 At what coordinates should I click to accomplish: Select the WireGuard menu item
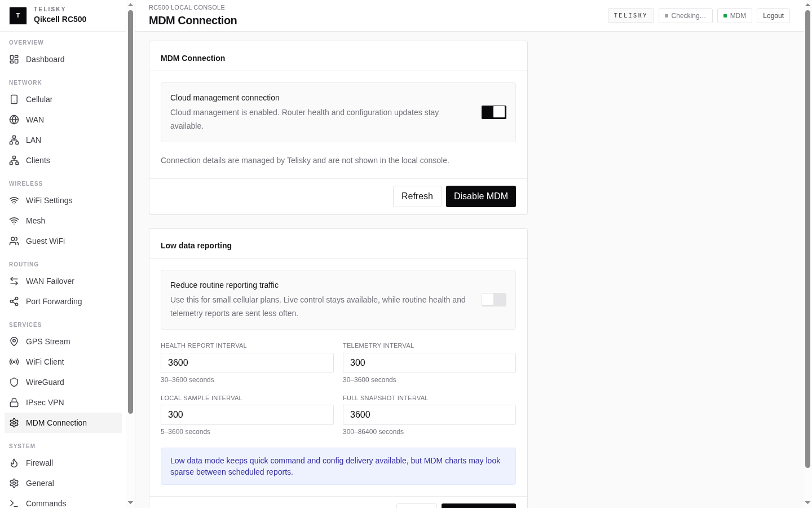pos(63,382)
